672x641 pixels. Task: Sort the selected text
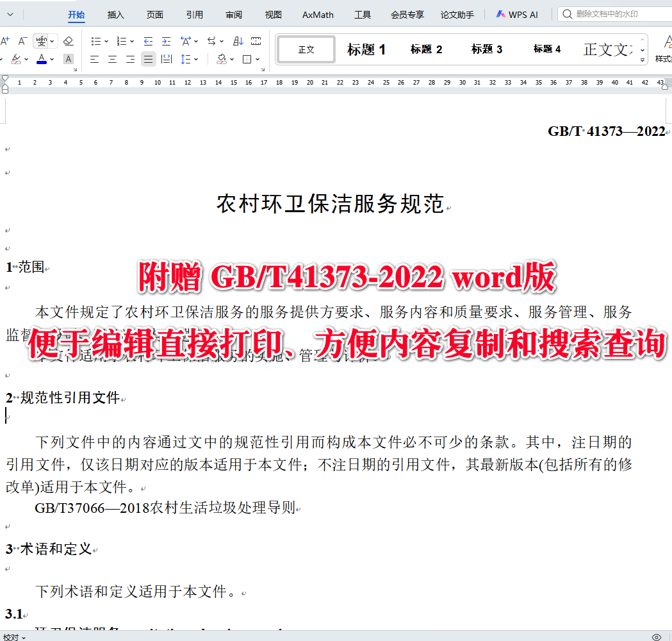[238, 41]
